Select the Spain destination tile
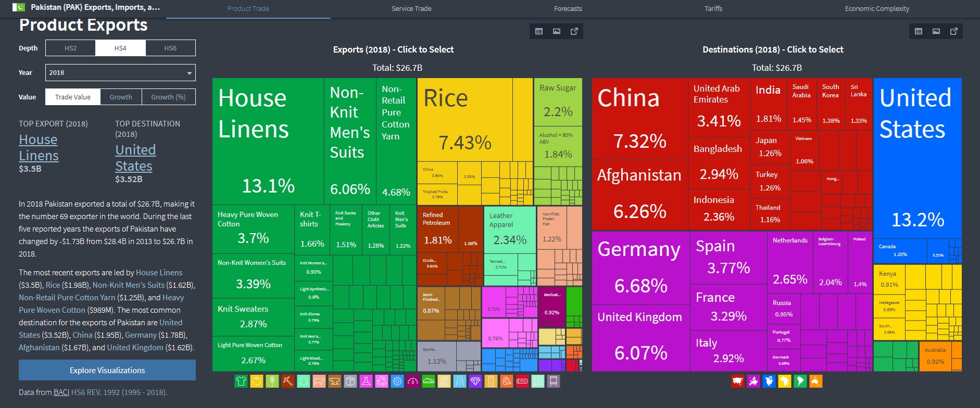 (728, 258)
